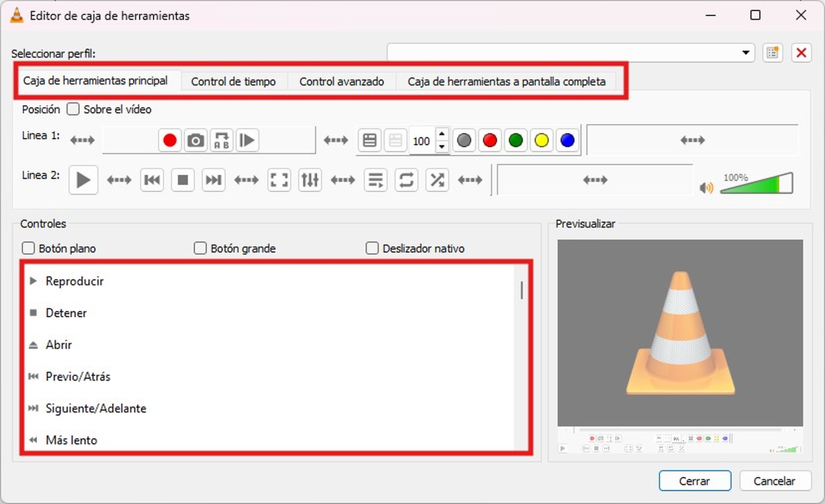Open the Seleccionar perfil dropdown
The image size is (825, 504).
tap(571, 53)
